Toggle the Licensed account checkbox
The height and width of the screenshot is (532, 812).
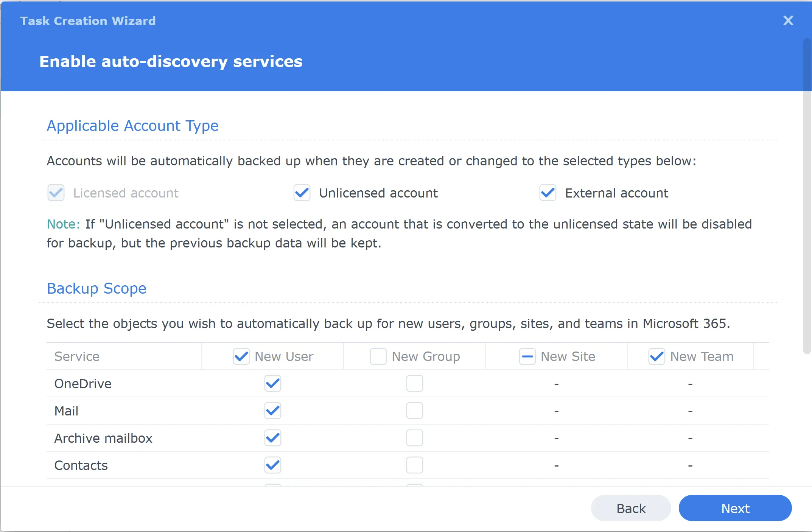[x=56, y=193]
